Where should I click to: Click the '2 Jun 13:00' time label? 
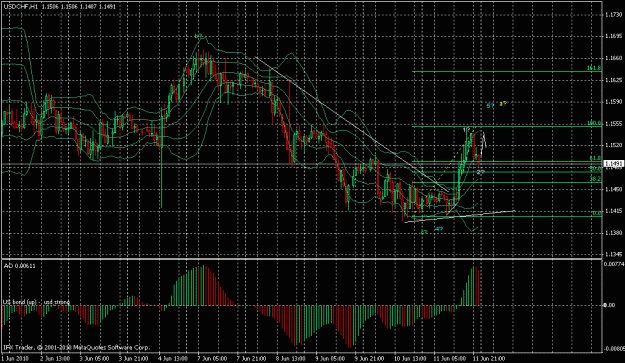click(55, 359)
